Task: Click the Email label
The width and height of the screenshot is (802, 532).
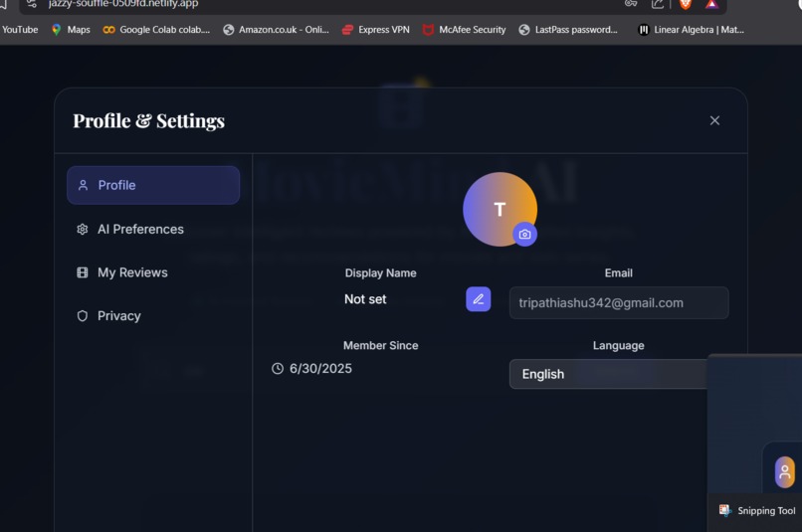Action: (619, 272)
